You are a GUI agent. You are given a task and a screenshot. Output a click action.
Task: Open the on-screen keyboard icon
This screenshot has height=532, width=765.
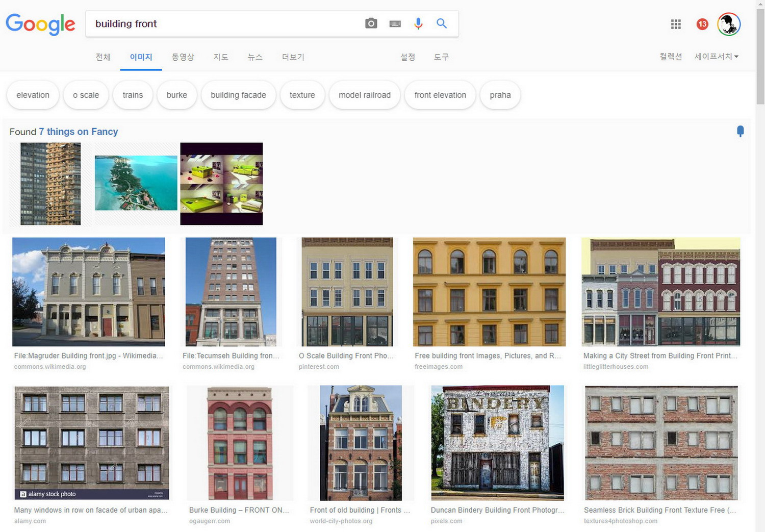(395, 24)
